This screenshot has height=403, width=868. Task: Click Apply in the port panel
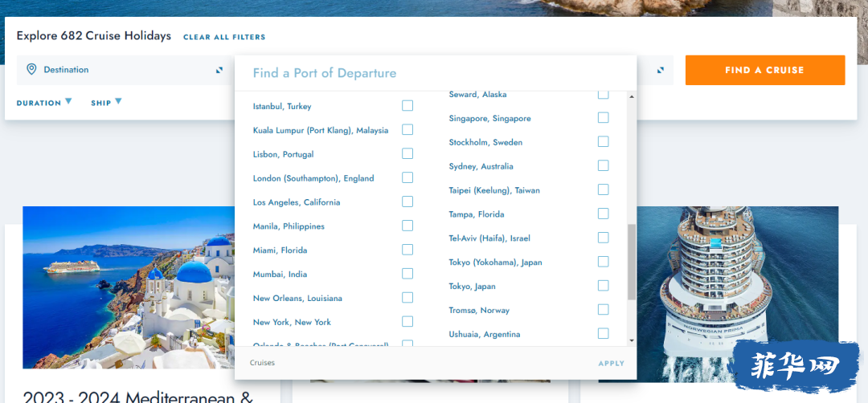pos(611,364)
